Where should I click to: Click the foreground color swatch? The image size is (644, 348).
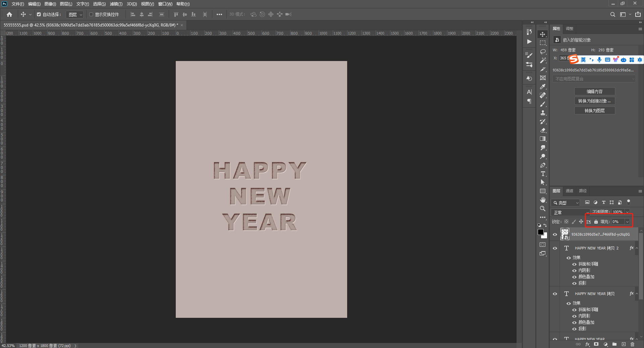coord(541,232)
